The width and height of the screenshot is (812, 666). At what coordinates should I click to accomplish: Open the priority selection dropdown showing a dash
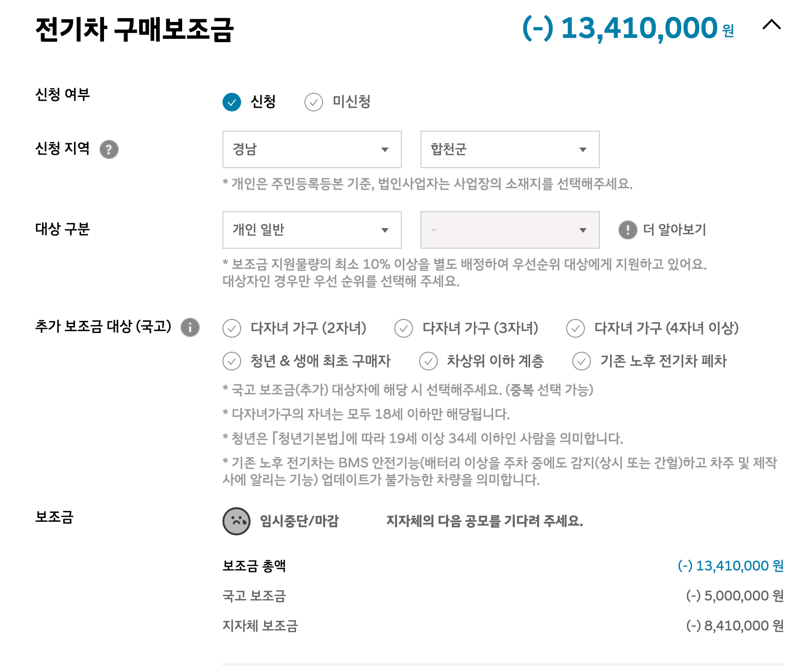click(x=509, y=230)
